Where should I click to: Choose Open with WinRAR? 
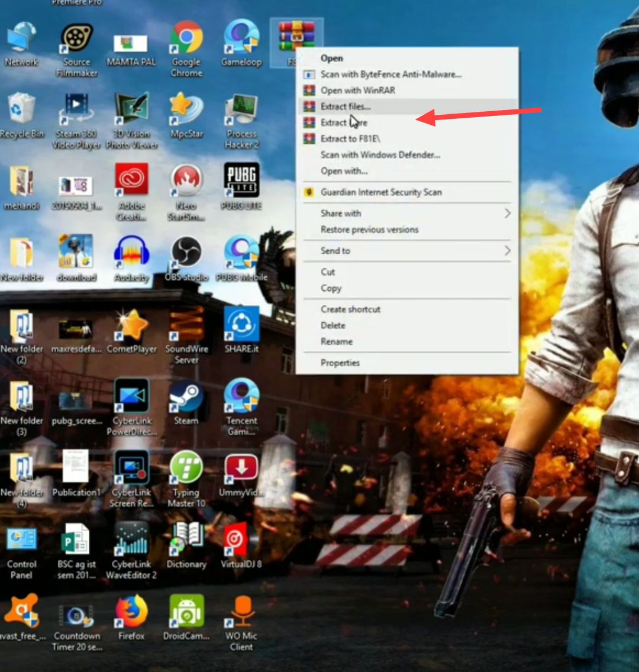click(406, 91)
